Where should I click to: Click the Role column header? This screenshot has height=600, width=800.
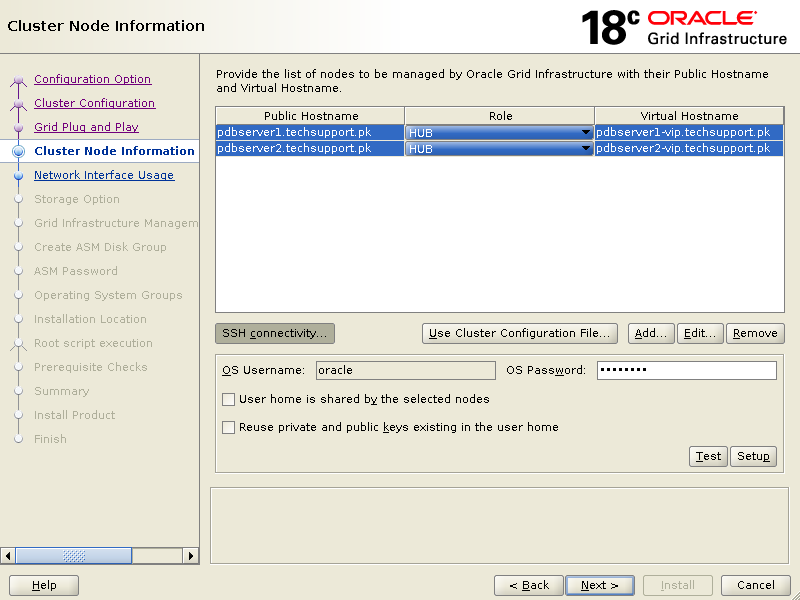[x=499, y=116]
